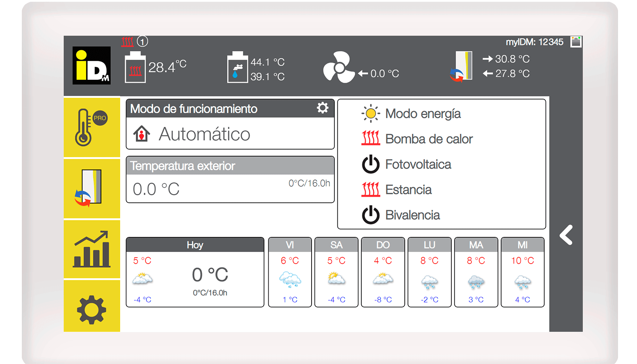Click the 28.4°C buffer temperature reading
The height and width of the screenshot is (364, 637).
(x=167, y=67)
